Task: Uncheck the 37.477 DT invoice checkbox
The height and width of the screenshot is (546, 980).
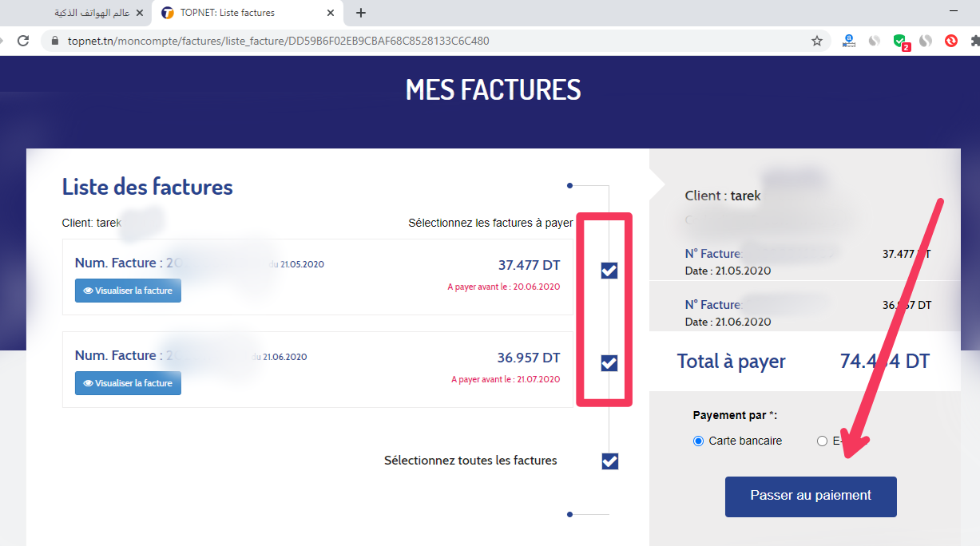Action: 609,271
